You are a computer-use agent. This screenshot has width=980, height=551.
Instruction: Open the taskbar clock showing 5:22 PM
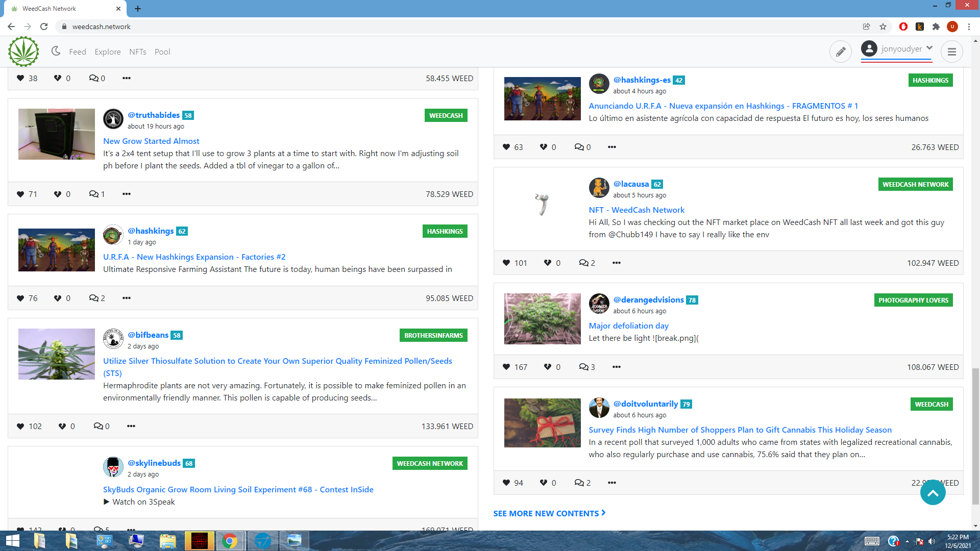(958, 541)
